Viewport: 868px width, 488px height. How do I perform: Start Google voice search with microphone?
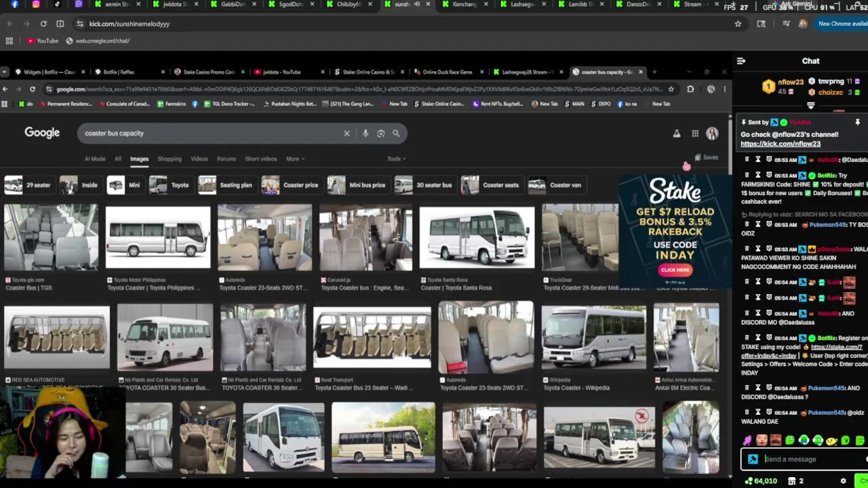point(366,134)
